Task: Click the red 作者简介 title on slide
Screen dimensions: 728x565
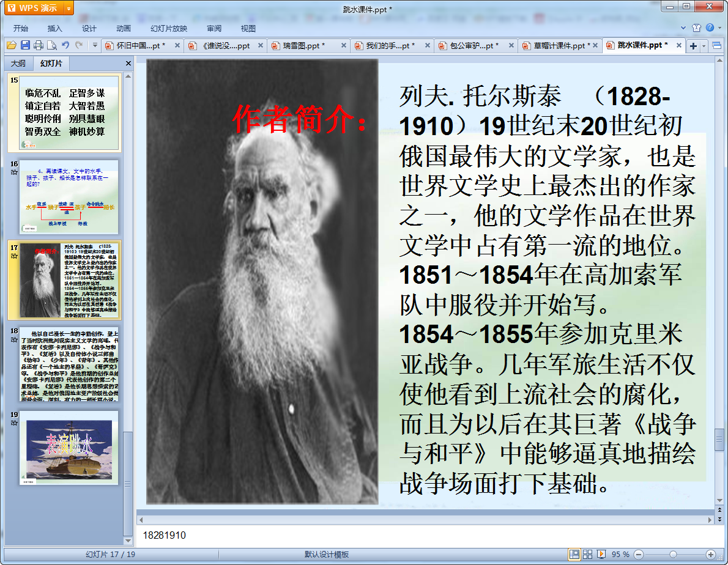Action: click(300, 120)
